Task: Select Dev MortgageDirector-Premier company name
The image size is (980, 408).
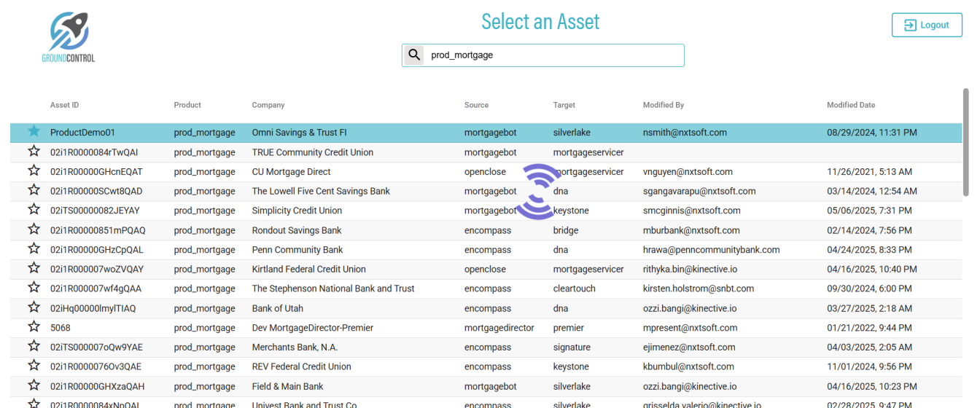Action: coord(312,328)
